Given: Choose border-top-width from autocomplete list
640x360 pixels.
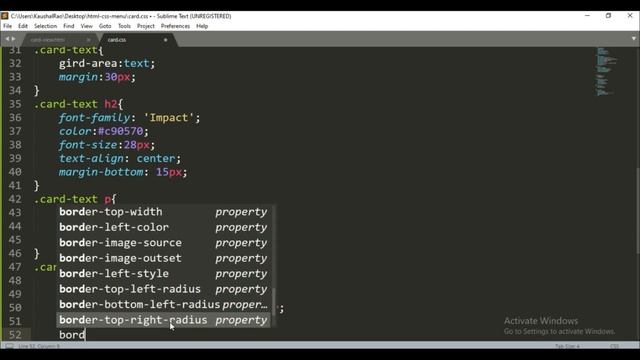Looking at the screenshot, I should [163, 212].
